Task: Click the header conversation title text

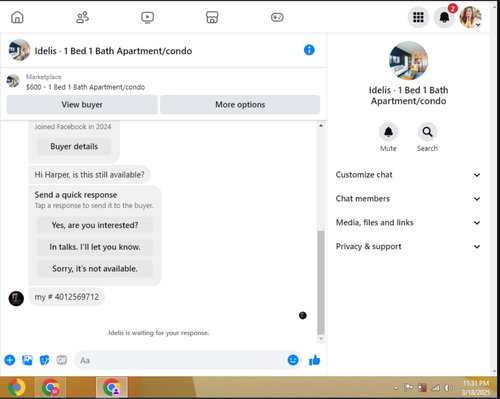Action: (x=113, y=51)
